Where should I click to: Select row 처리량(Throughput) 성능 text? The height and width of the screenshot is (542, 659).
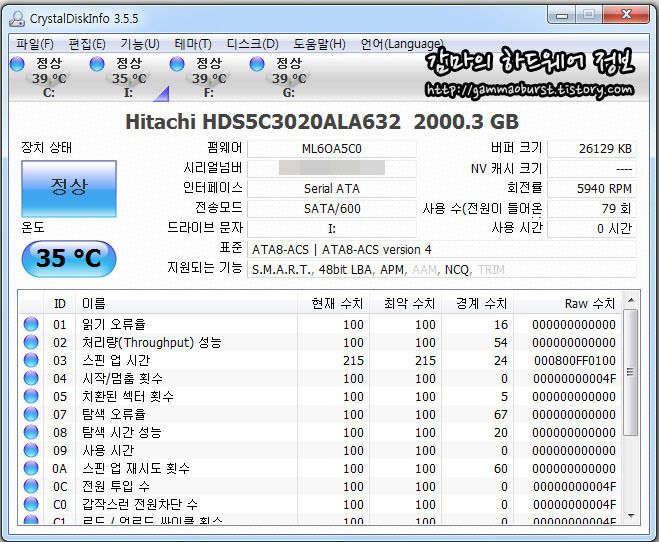tap(152, 342)
